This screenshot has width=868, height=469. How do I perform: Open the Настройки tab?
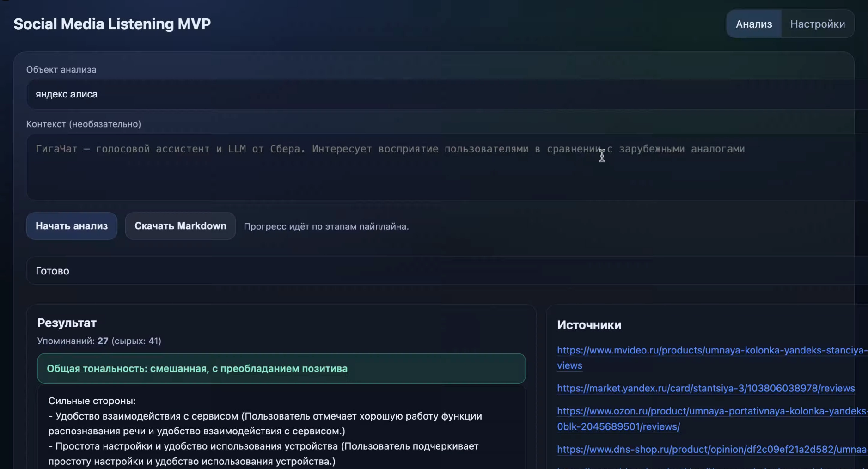click(818, 24)
